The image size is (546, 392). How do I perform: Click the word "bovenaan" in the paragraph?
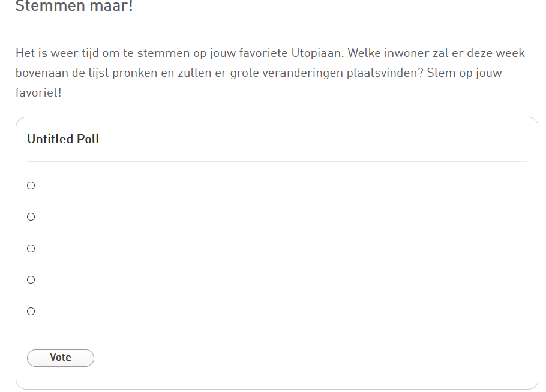(x=42, y=73)
